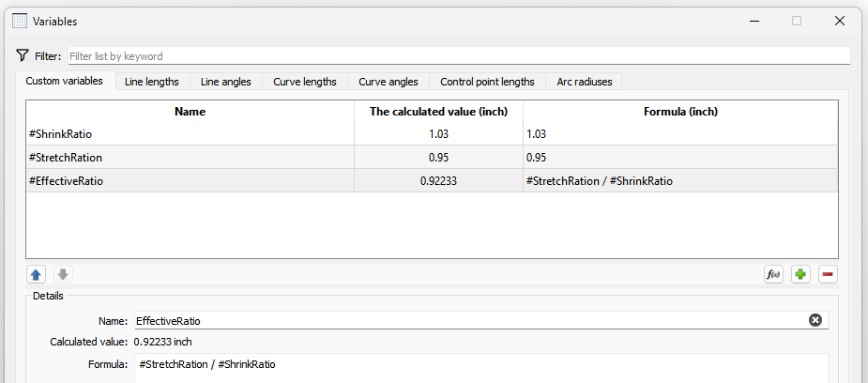Screen dimensions: 868x383
Task: Click the move variable down arrow
Action: pyautogui.click(x=63, y=274)
